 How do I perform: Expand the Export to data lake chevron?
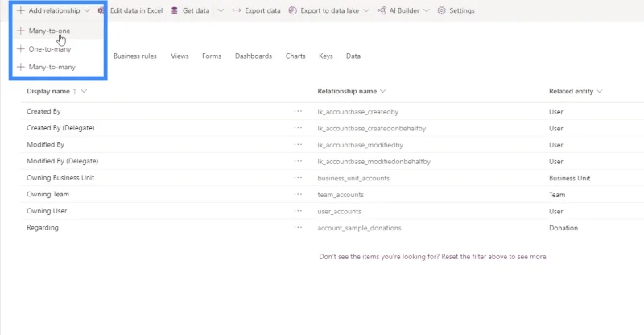pyautogui.click(x=366, y=10)
